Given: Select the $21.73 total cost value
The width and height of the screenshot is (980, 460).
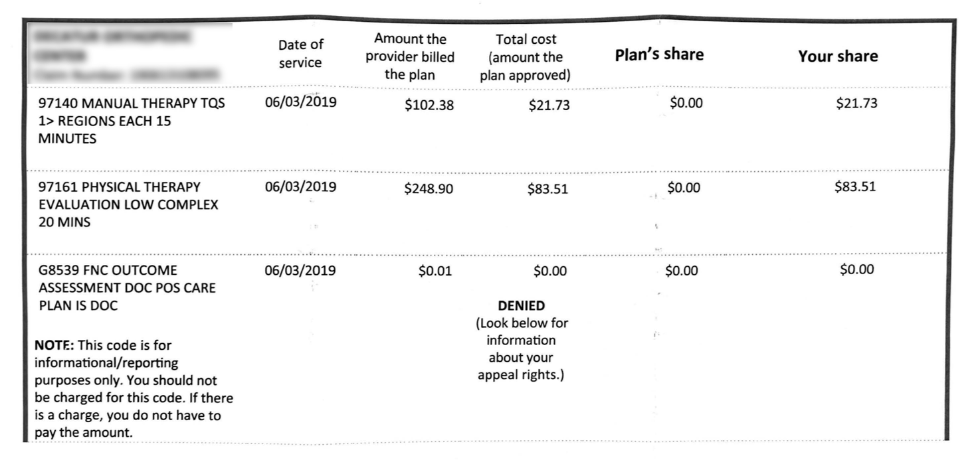Looking at the screenshot, I should 549,105.
